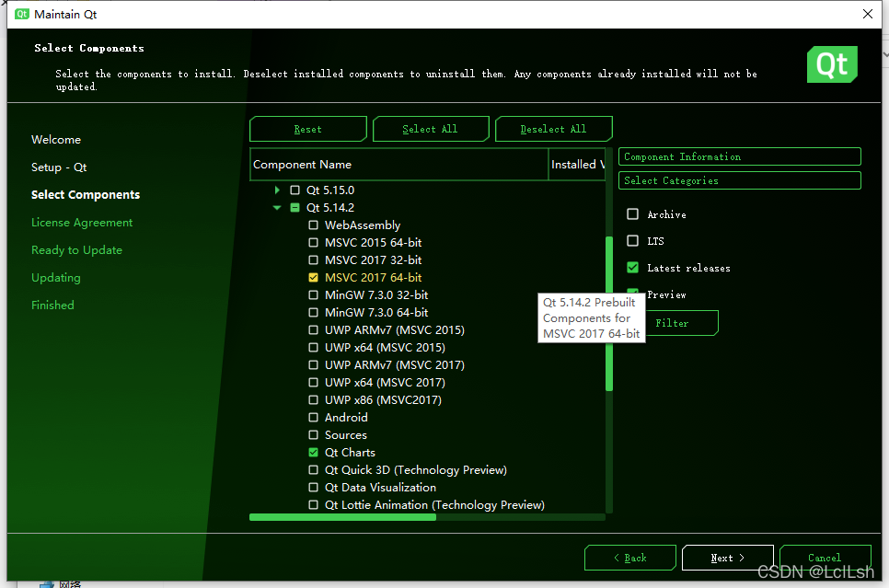
Task: Select the Updating step
Action: [x=55, y=278]
